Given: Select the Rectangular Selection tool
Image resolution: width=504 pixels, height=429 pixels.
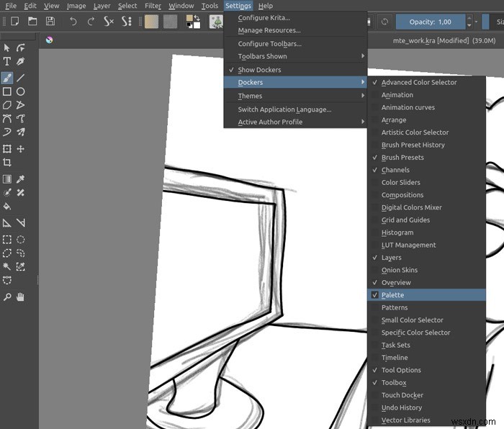Looking at the screenshot, I should tap(7, 240).
